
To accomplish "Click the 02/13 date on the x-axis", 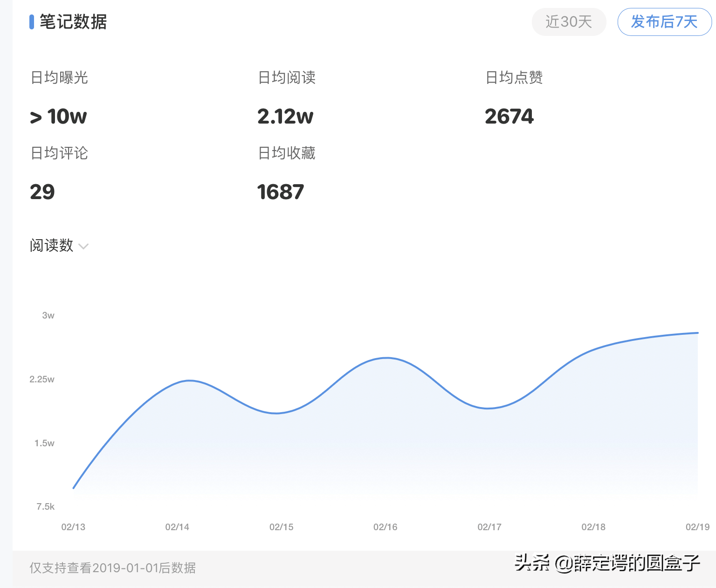I will point(73,527).
